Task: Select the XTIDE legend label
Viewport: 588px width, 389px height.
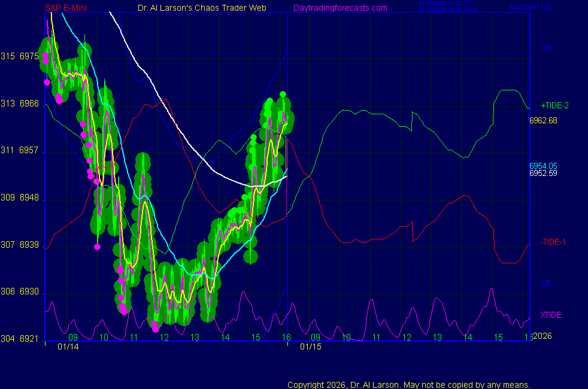Action: tap(551, 315)
